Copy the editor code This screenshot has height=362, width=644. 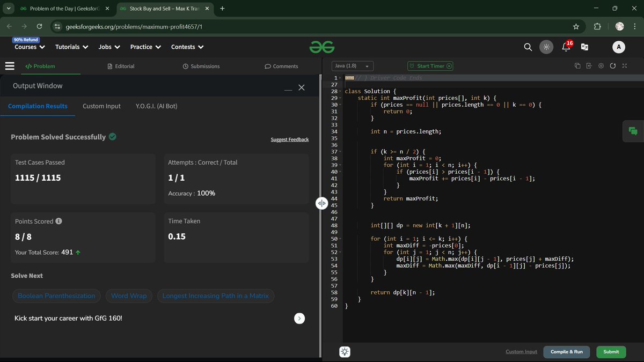577,66
